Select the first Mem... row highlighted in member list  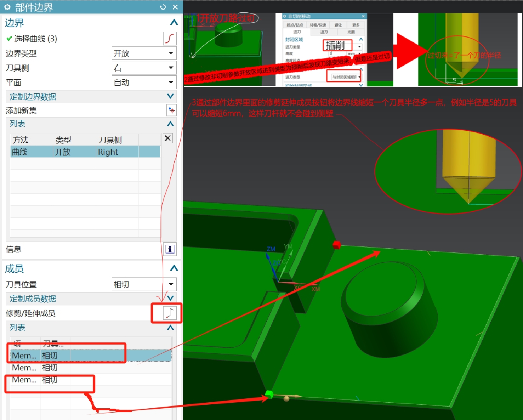pos(91,356)
